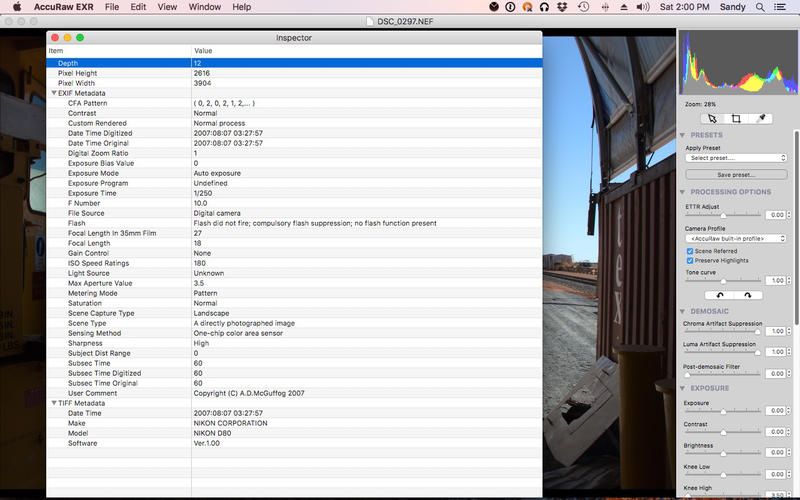Click the DSC_0297.NEF document icon in title bar
The image size is (800, 500).
[x=370, y=21]
